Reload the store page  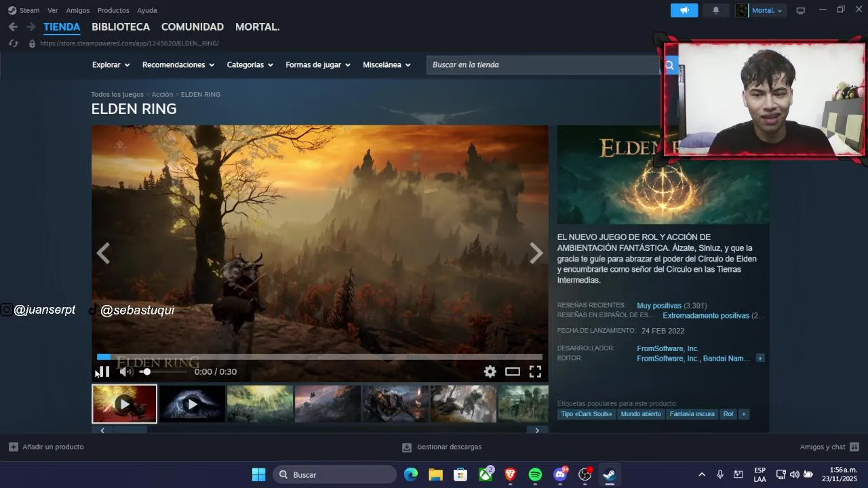13,43
